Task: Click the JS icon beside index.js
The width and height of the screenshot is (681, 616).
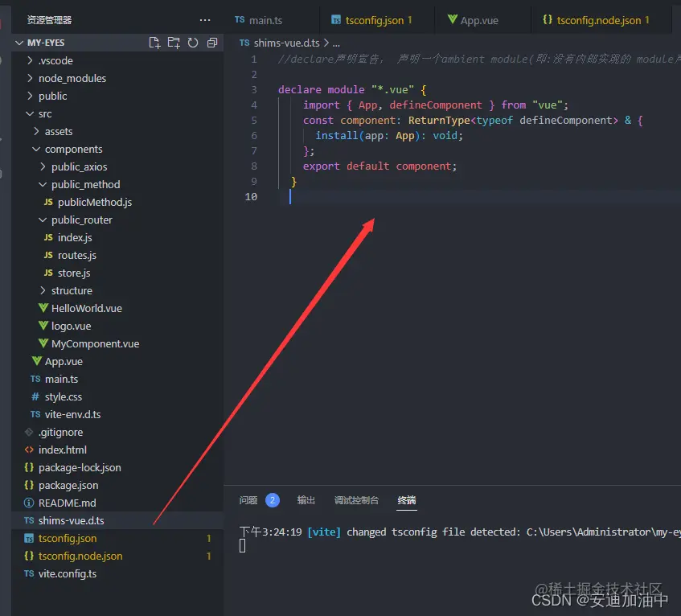Action: [48, 237]
